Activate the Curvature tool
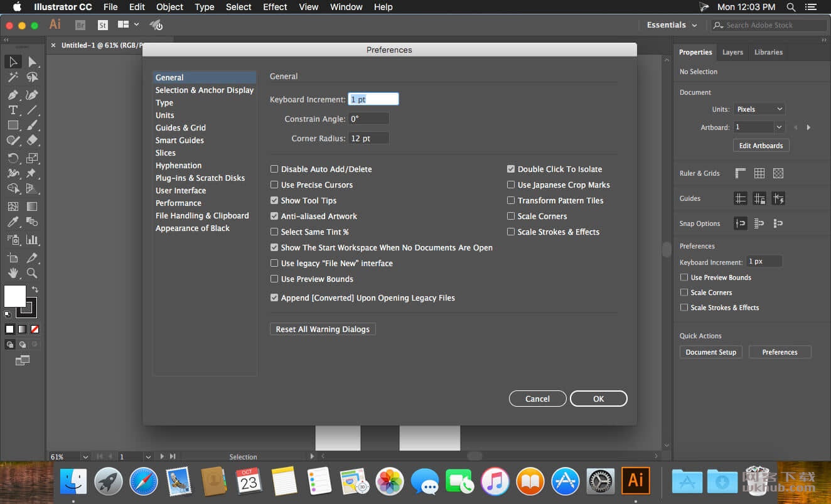The height and width of the screenshot is (504, 831). [x=32, y=95]
